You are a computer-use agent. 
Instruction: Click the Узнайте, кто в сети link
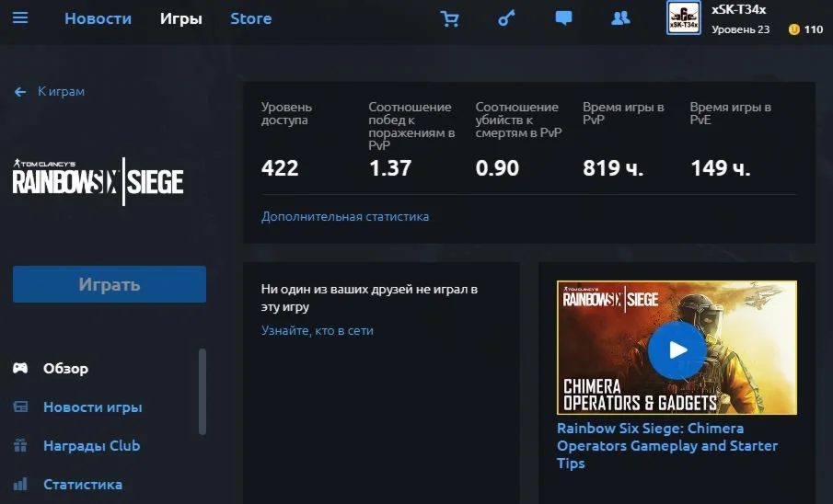coord(318,330)
